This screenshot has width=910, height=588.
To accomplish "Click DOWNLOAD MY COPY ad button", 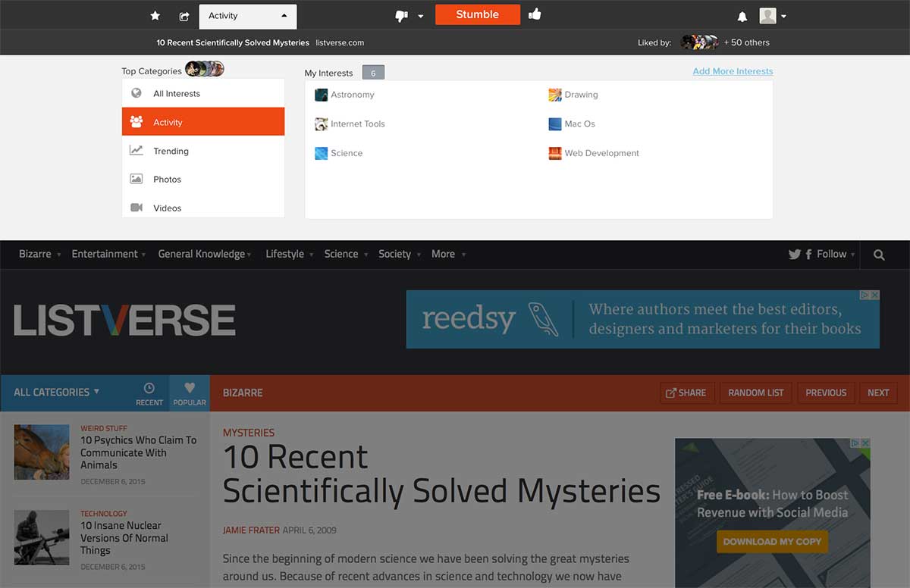I will [x=772, y=542].
